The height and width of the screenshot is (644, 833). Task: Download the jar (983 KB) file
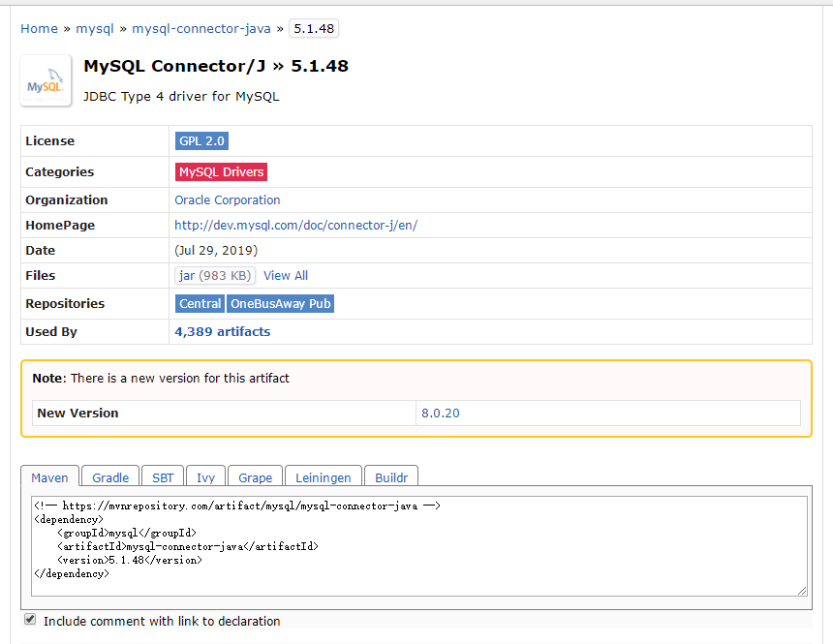(x=214, y=275)
